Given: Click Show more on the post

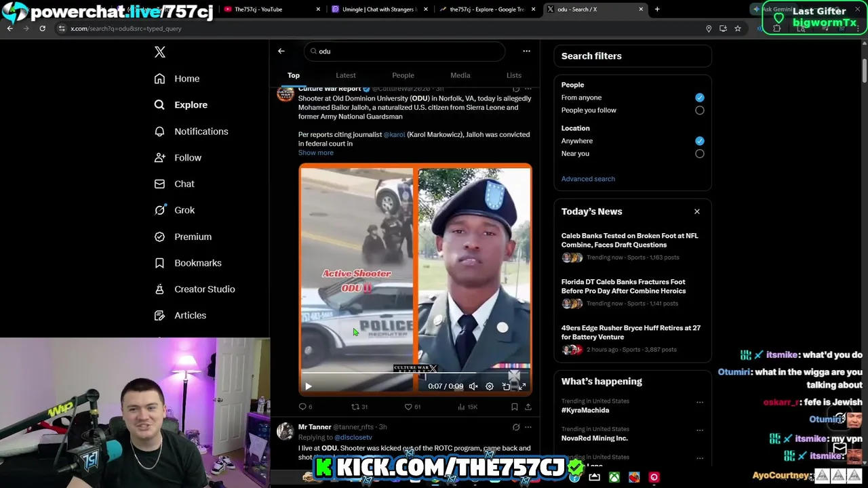Looking at the screenshot, I should point(316,152).
